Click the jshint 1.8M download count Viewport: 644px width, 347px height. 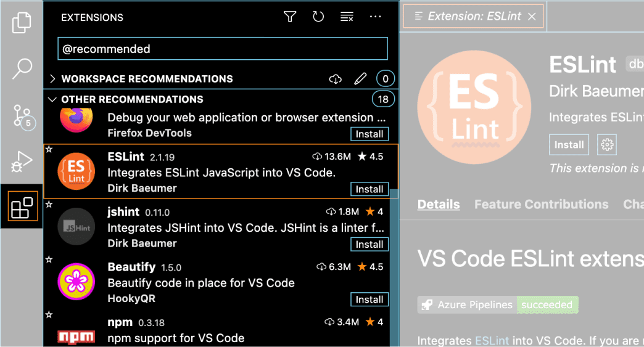[342, 211]
